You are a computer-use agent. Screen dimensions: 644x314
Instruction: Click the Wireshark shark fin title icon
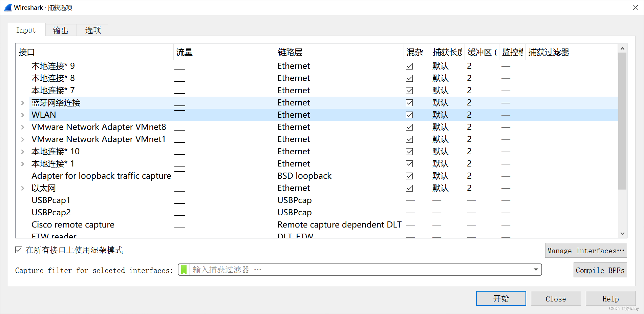click(x=8, y=7)
